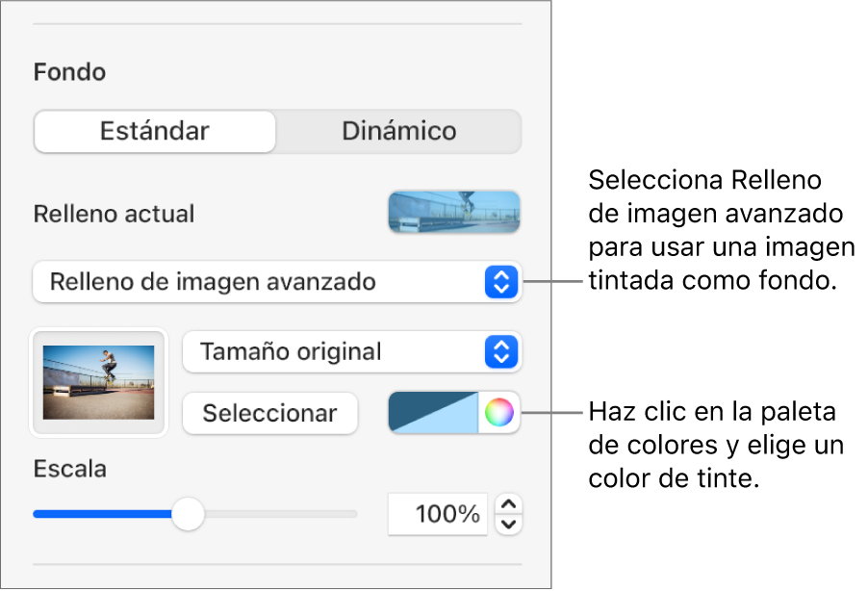The width and height of the screenshot is (868, 591).
Task: Click the skateboarder image thumbnail well
Action: pos(99,381)
